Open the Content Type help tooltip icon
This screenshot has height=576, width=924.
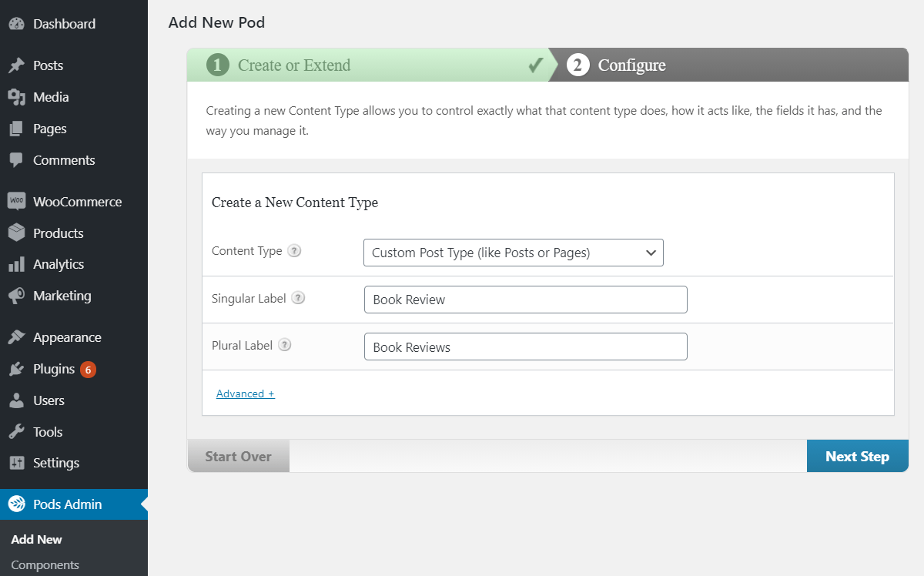click(294, 251)
